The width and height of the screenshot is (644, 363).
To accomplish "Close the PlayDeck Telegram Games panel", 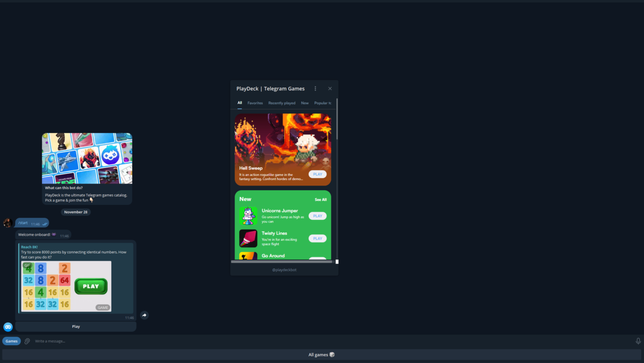I will coord(330,88).
